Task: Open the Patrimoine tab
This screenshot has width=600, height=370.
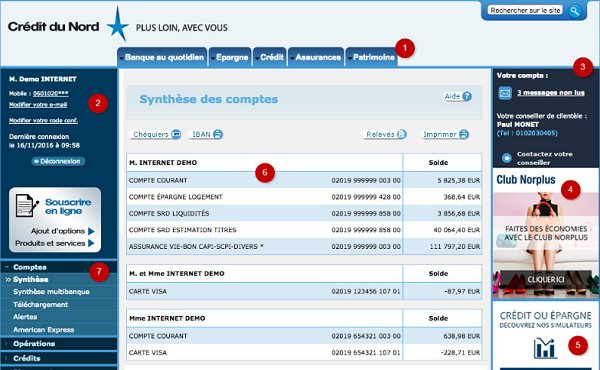Action: 371,57
